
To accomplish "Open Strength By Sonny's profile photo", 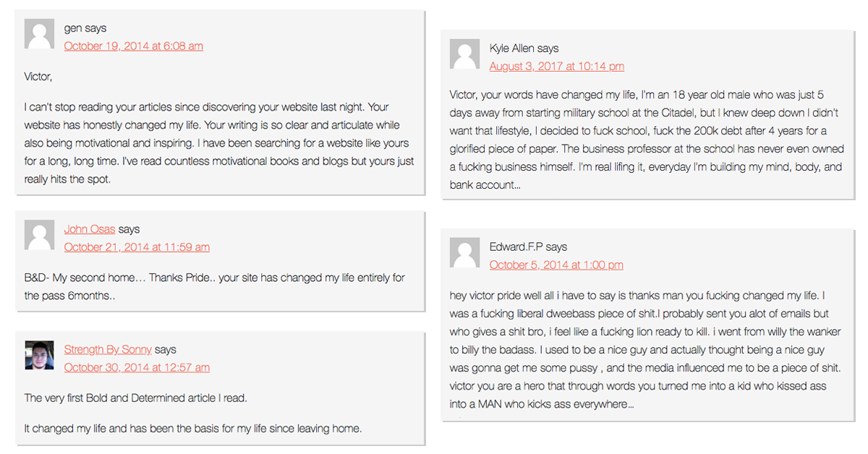I will click(x=39, y=356).
